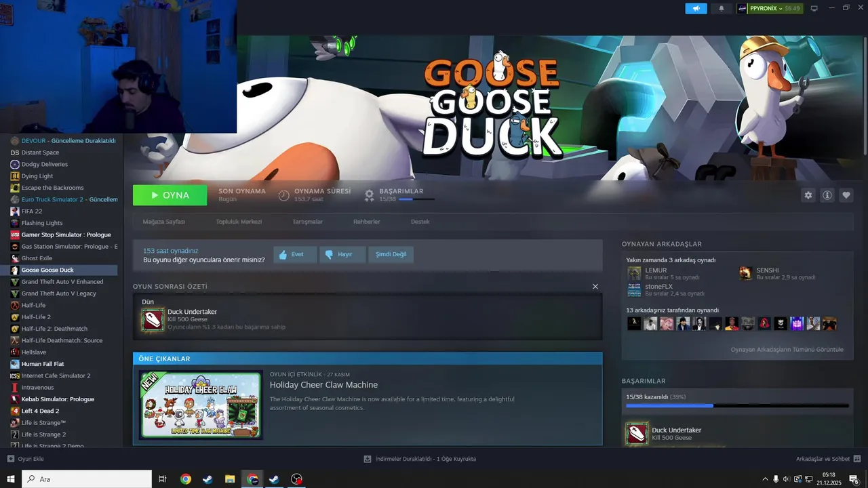Click the header achievements progress bar
Screen dimensions: 868x488
click(x=416, y=199)
